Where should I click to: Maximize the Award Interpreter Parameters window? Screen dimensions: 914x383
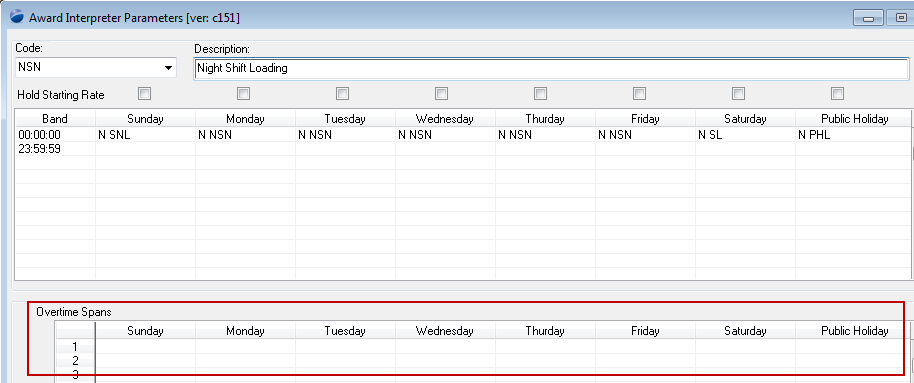click(x=901, y=17)
